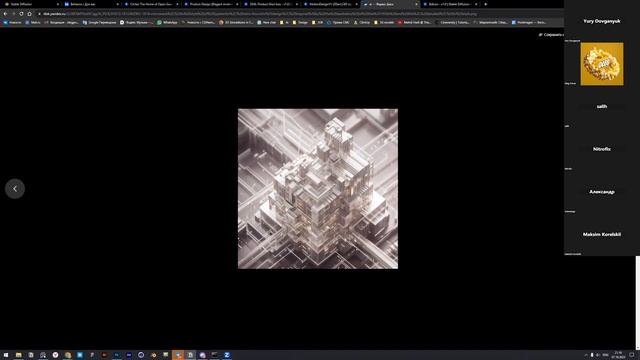The height and width of the screenshot is (360, 640).
Task: Switch to the Product Design browser tab
Action: click(x=211, y=4)
